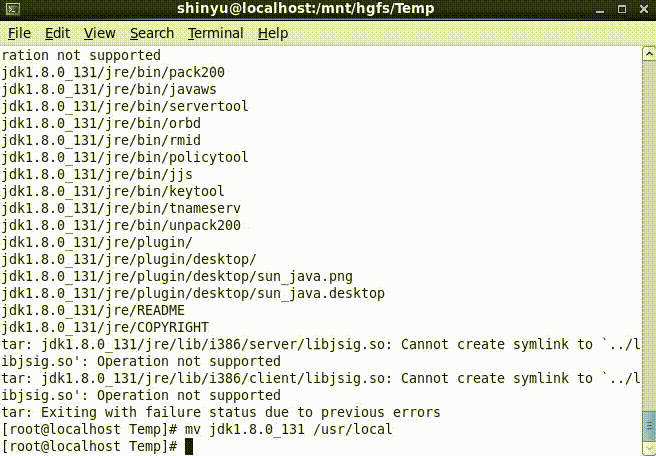
Task: Click the scrollbar up arrow
Action: 649,54
